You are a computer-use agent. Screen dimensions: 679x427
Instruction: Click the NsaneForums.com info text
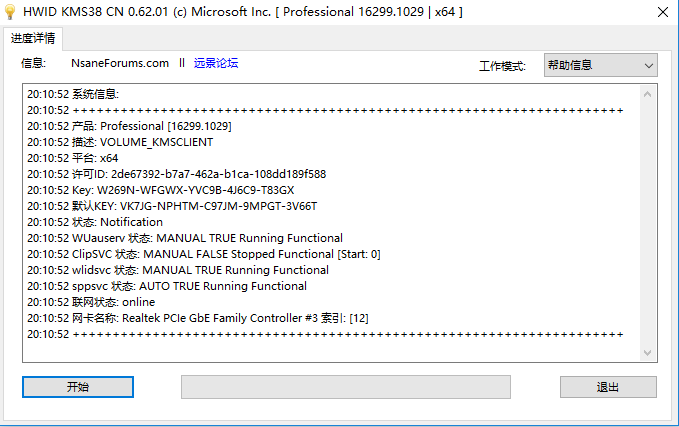click(x=120, y=63)
